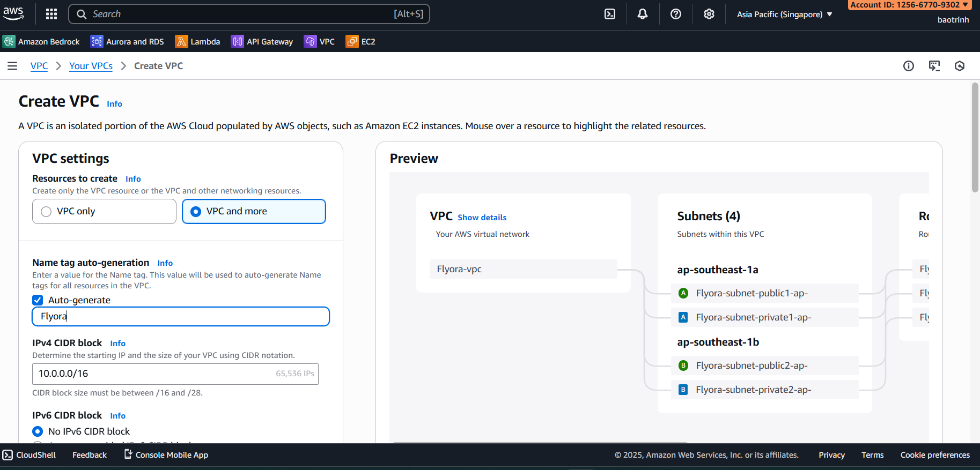Select the VPC and more option
980x470 pixels.
tap(196, 211)
